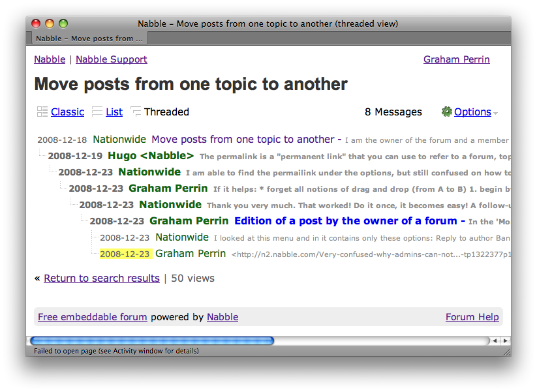Click the blue horizontal scrollbar thumb
Viewport: 537px width, 392px height.
coord(151,340)
